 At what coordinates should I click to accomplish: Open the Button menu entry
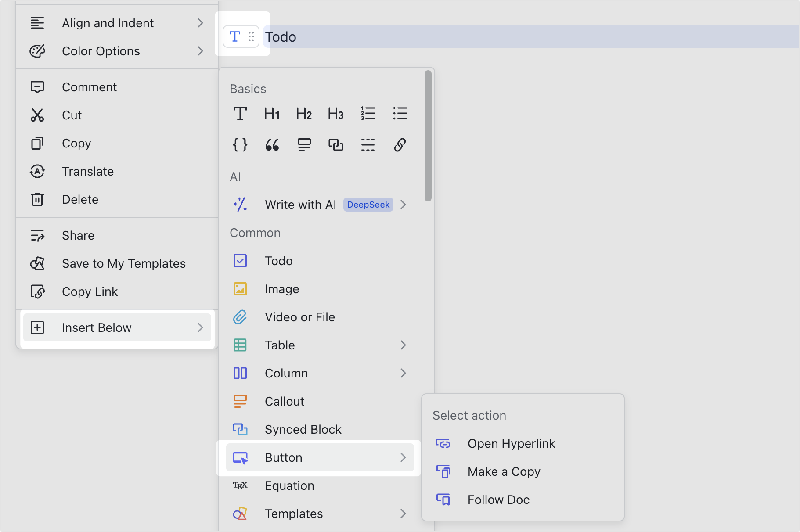tap(320, 457)
